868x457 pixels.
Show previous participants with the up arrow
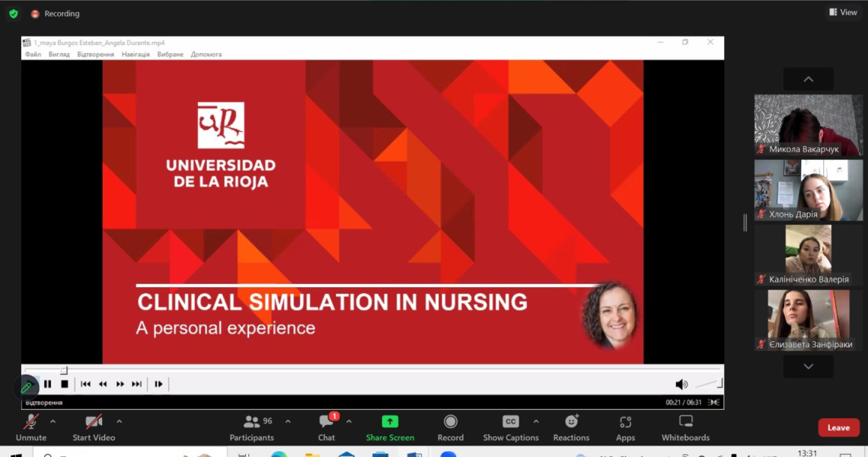tap(808, 79)
